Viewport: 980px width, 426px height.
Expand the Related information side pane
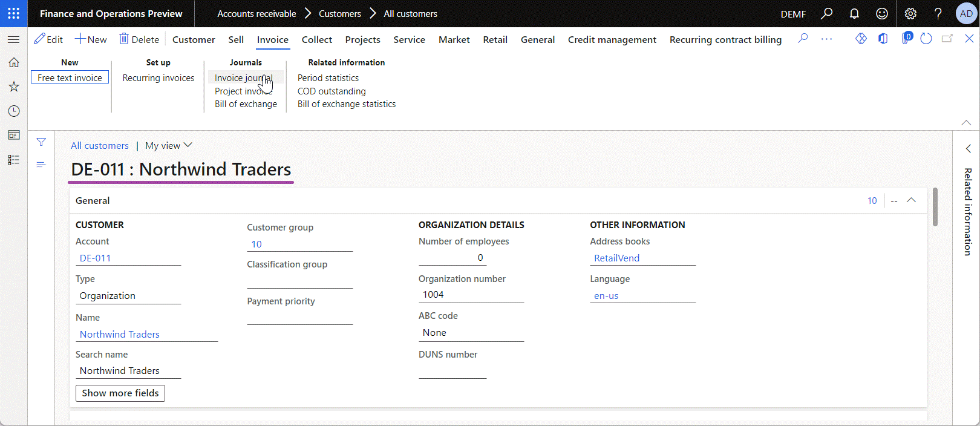point(968,148)
